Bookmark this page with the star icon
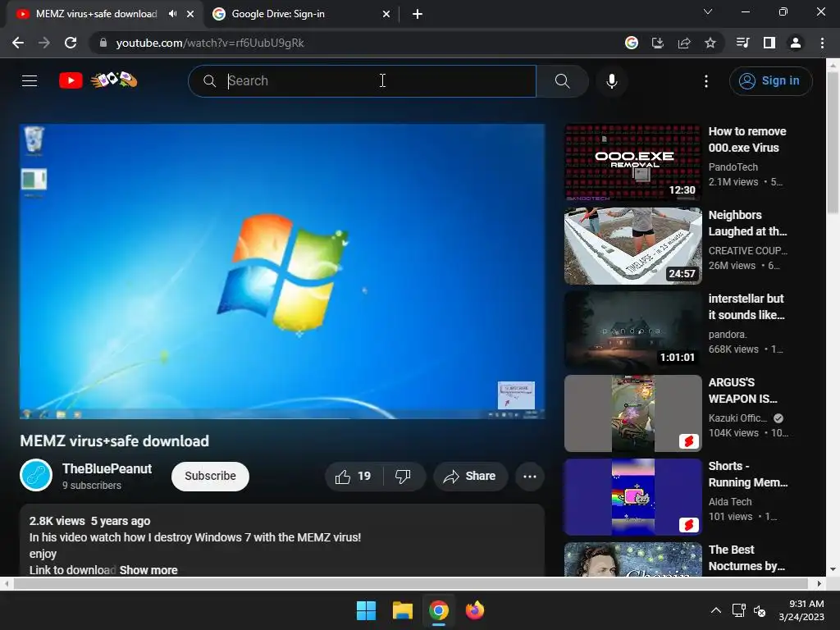 (710, 43)
